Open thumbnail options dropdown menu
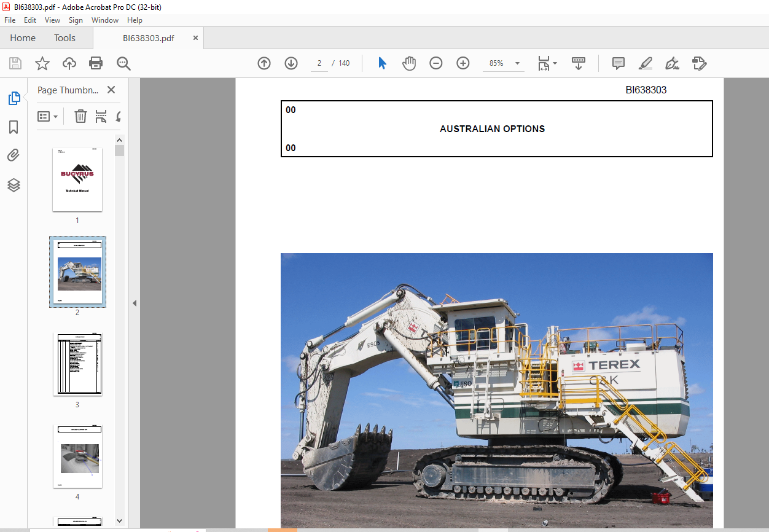 pos(48,116)
